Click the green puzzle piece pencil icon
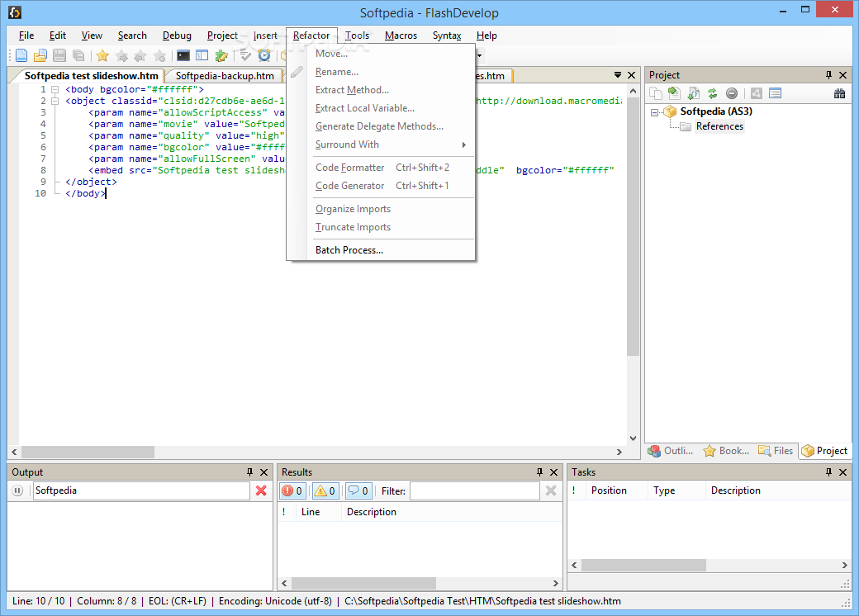 (x=221, y=55)
